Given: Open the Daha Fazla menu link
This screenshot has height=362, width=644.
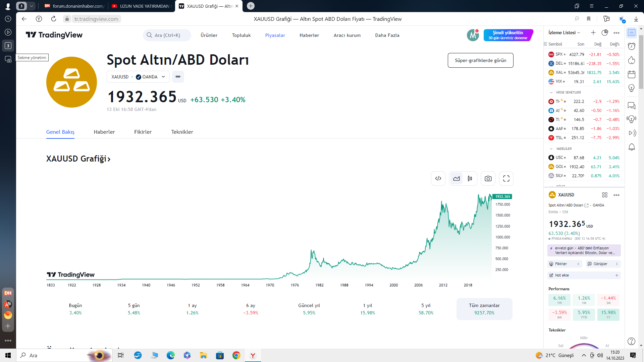Looking at the screenshot, I should [x=387, y=35].
